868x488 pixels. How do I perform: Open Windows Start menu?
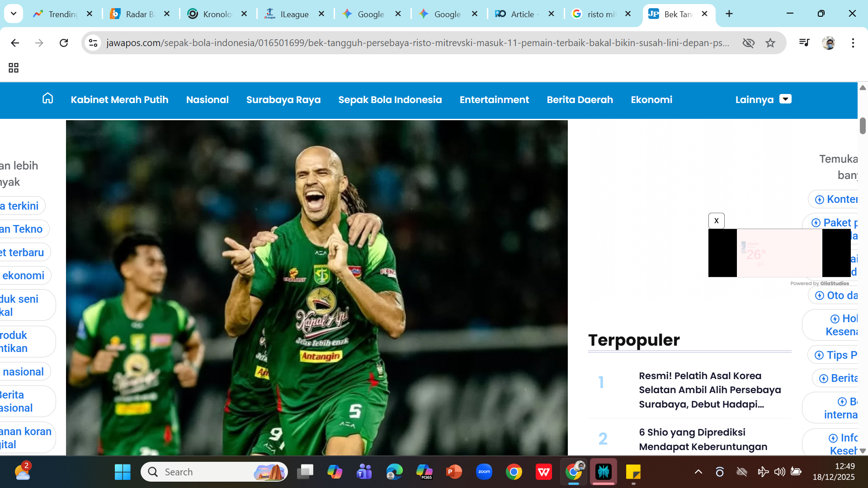point(123,472)
